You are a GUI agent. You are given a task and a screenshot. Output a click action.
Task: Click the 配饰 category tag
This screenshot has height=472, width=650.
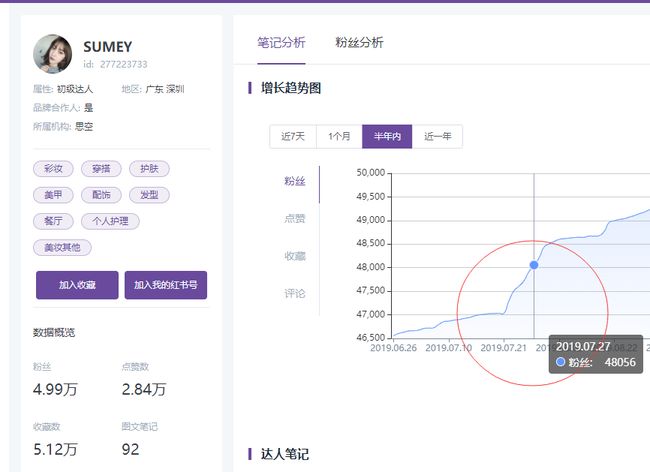tap(101, 195)
